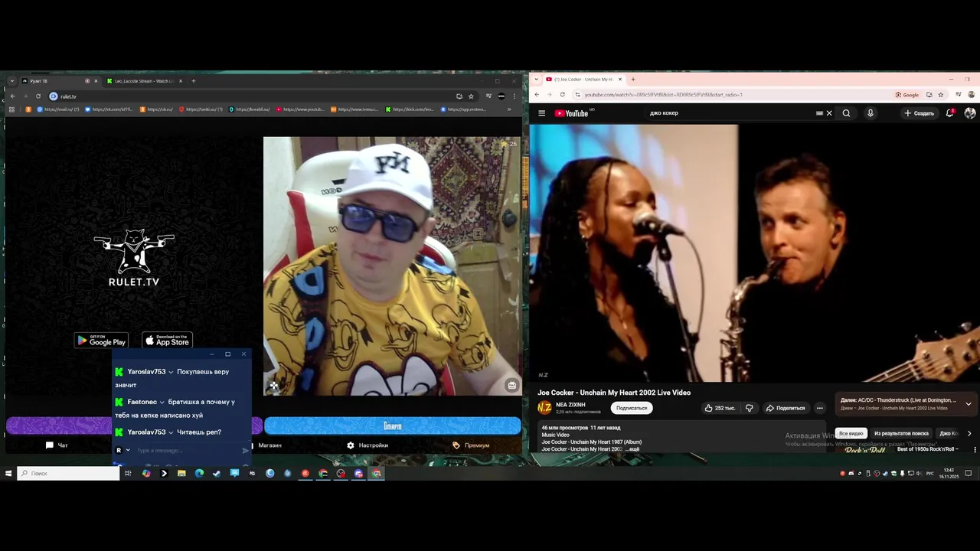Open a new tab in the YouTube browser

(632, 80)
